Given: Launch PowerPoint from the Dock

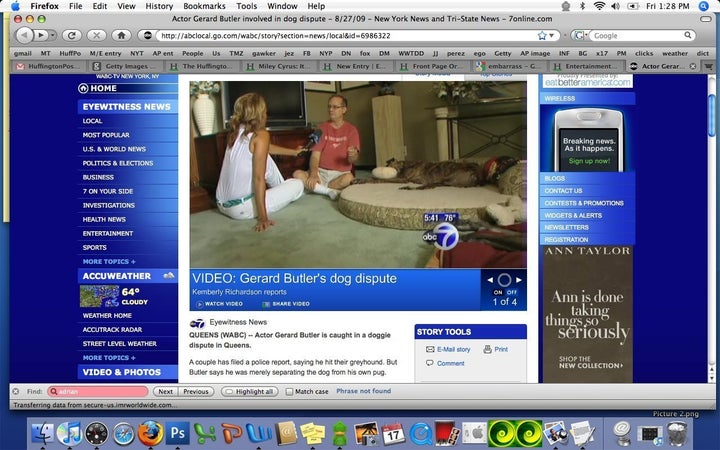Looking at the screenshot, I should [x=232, y=433].
